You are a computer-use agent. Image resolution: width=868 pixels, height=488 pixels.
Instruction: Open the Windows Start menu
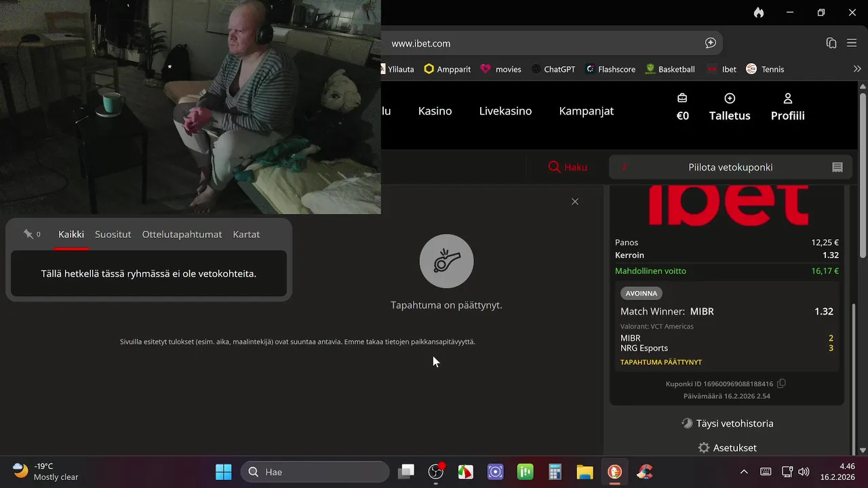(x=223, y=472)
